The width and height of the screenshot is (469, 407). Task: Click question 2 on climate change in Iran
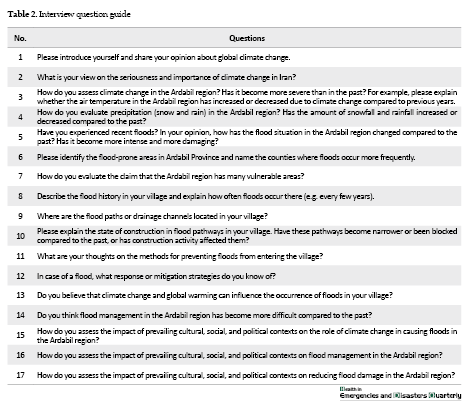166,77
